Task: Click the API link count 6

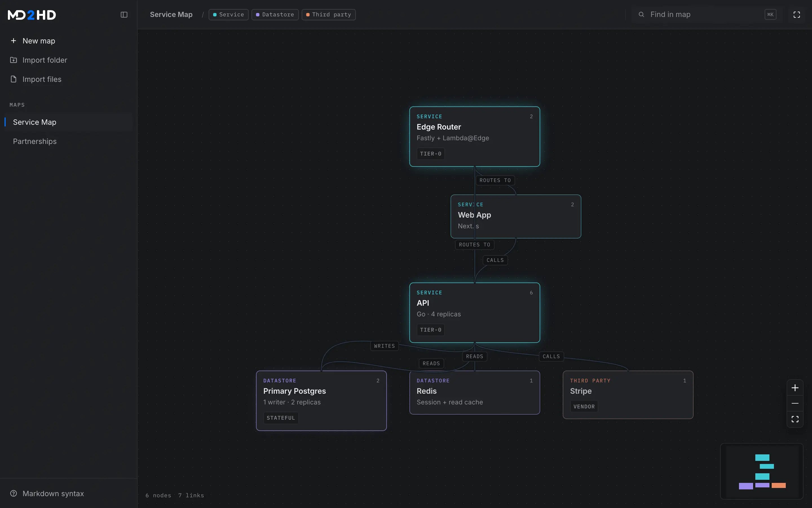Action: [x=531, y=293]
